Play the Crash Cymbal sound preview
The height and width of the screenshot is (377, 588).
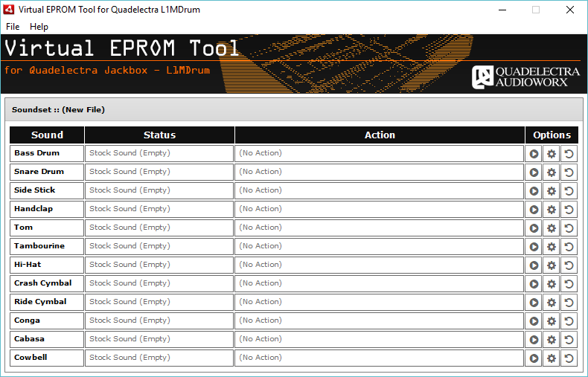[534, 284]
